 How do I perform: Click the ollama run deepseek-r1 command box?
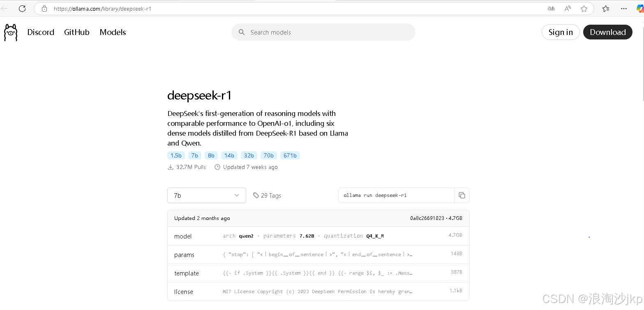(396, 195)
